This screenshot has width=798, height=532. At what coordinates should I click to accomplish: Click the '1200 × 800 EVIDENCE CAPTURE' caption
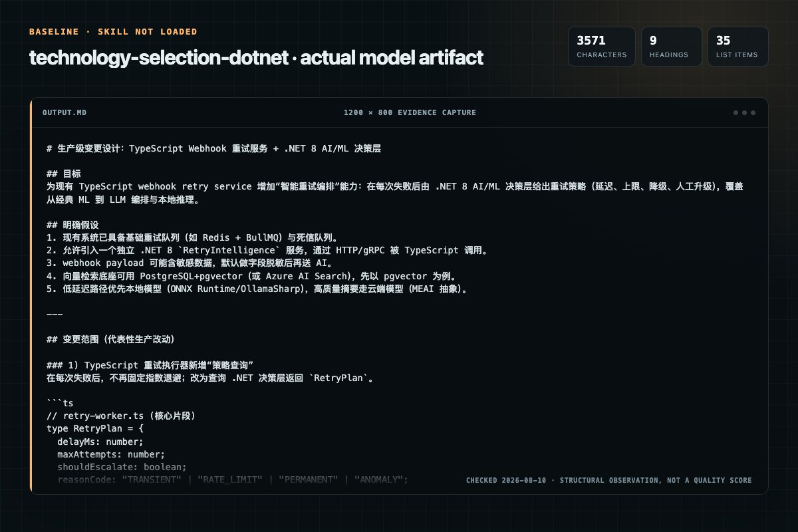click(410, 112)
